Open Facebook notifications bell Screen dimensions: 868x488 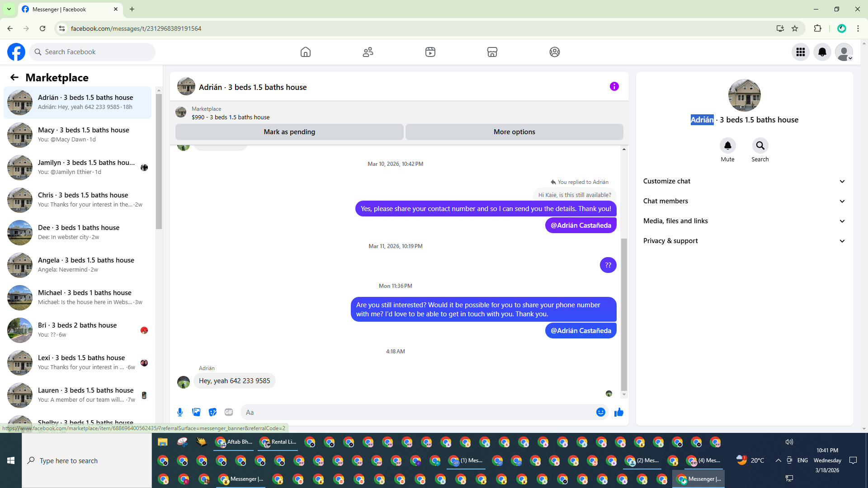[x=822, y=52]
